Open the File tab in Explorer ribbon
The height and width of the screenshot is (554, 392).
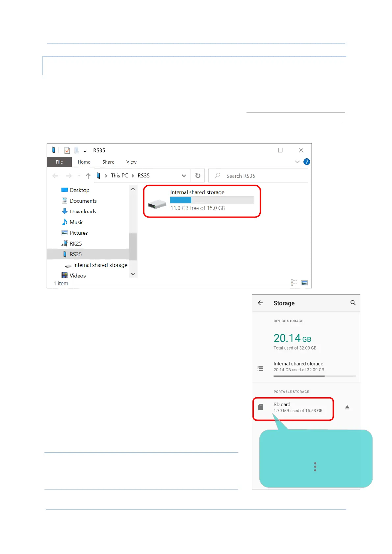point(59,162)
